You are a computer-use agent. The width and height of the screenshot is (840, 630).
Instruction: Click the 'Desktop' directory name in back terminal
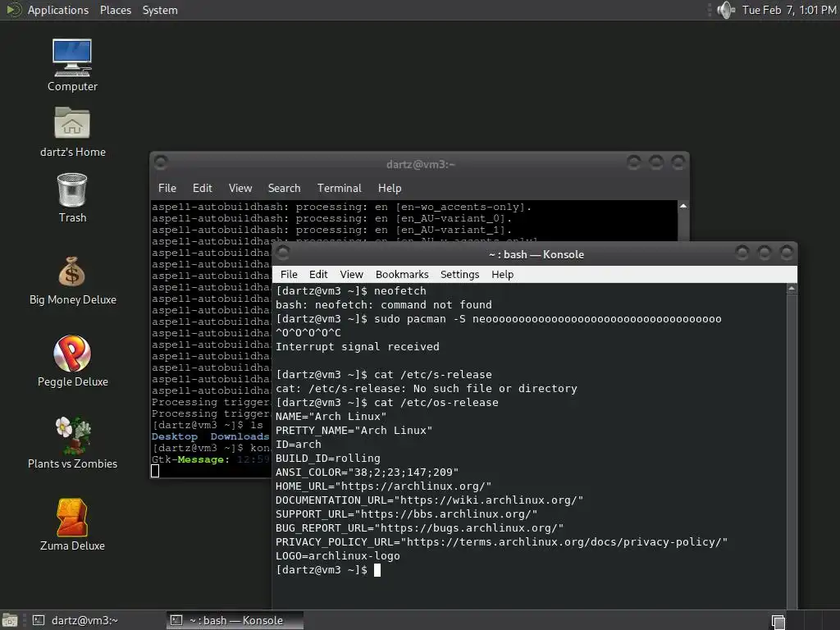point(175,436)
